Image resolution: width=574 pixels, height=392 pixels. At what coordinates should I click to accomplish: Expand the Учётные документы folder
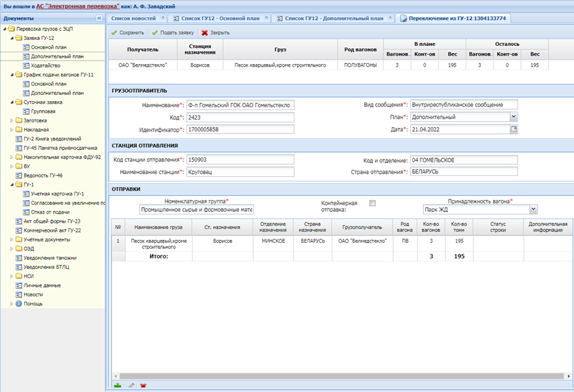click(12, 239)
